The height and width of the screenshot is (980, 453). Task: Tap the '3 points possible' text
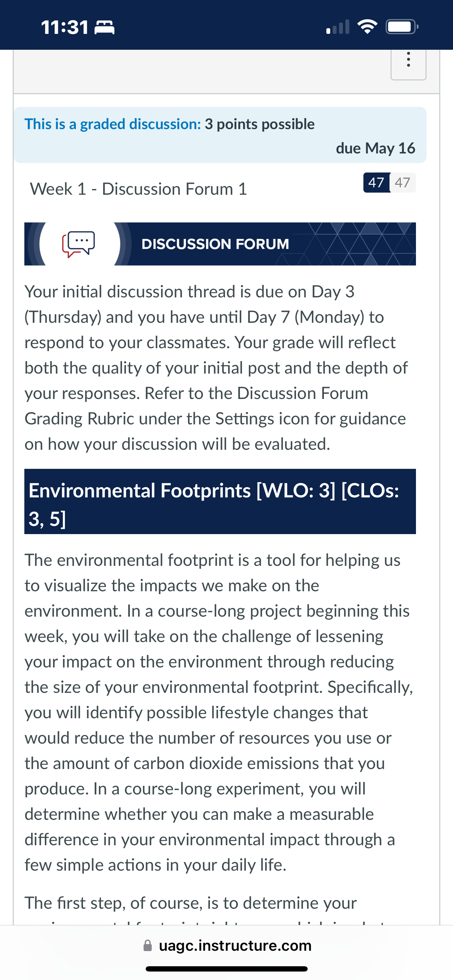tap(260, 124)
